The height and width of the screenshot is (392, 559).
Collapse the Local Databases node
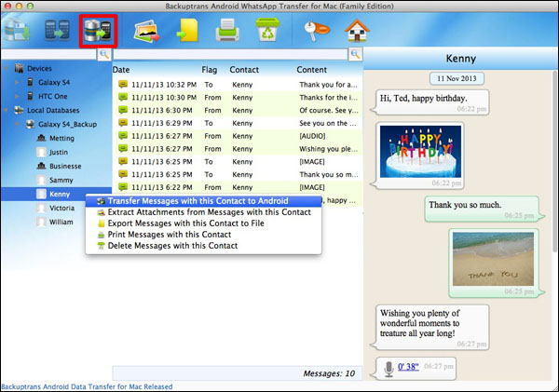7,110
